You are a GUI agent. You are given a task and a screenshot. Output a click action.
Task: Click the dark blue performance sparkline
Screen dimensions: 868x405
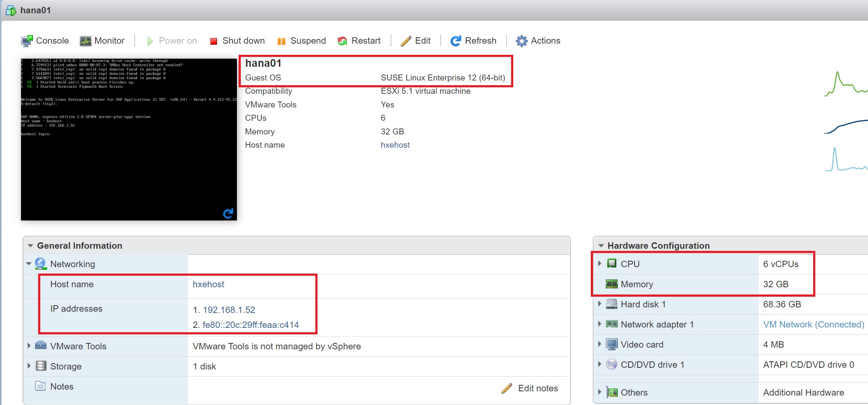point(846,127)
